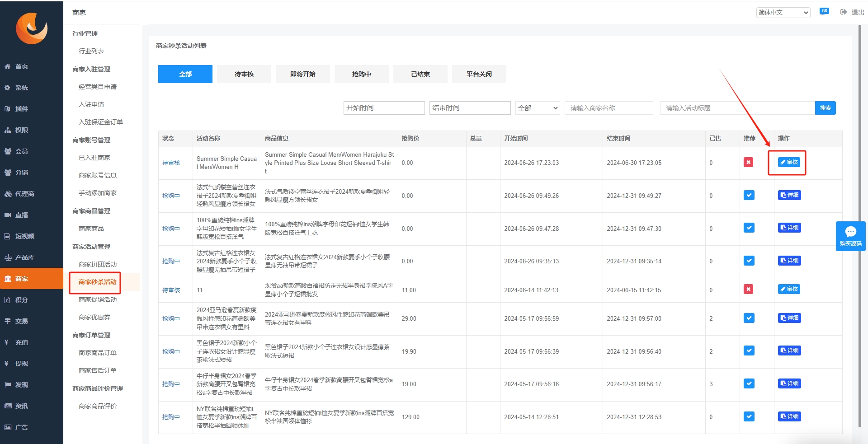Screen dimensions: 868x444
Task: Open 详细 for the 2024亚马逊春夏新款 row
Action: click(x=789, y=318)
